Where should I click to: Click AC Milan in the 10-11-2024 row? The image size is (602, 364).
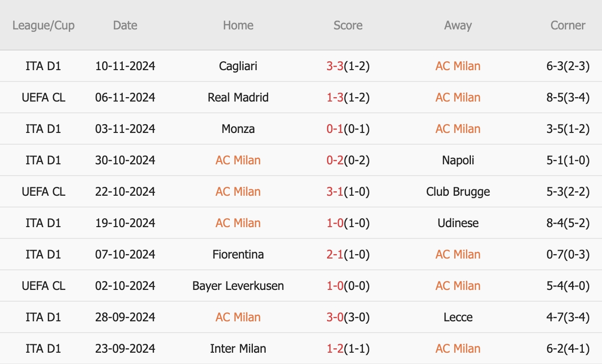click(x=458, y=66)
